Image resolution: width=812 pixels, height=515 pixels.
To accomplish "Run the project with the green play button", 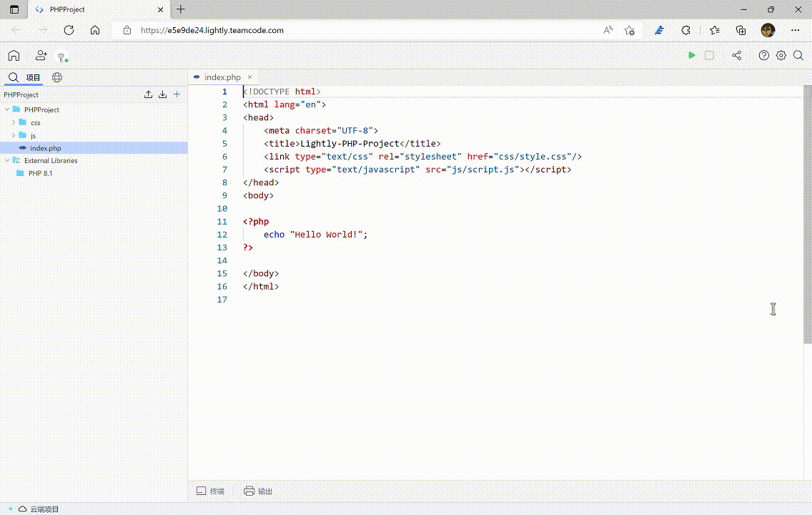I will point(691,56).
